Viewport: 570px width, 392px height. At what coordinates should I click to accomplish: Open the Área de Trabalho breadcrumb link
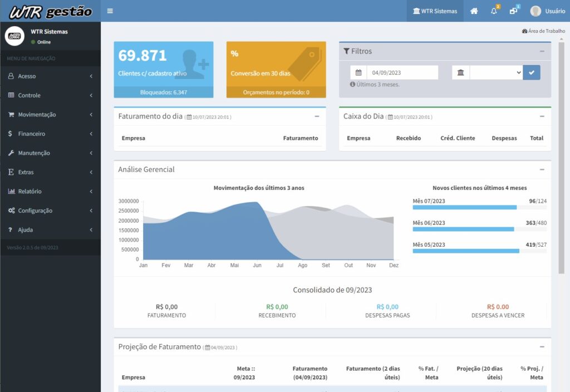point(543,31)
